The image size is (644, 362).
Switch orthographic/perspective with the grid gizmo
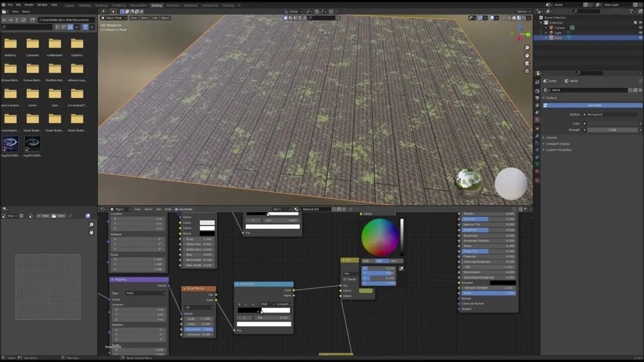point(527,71)
